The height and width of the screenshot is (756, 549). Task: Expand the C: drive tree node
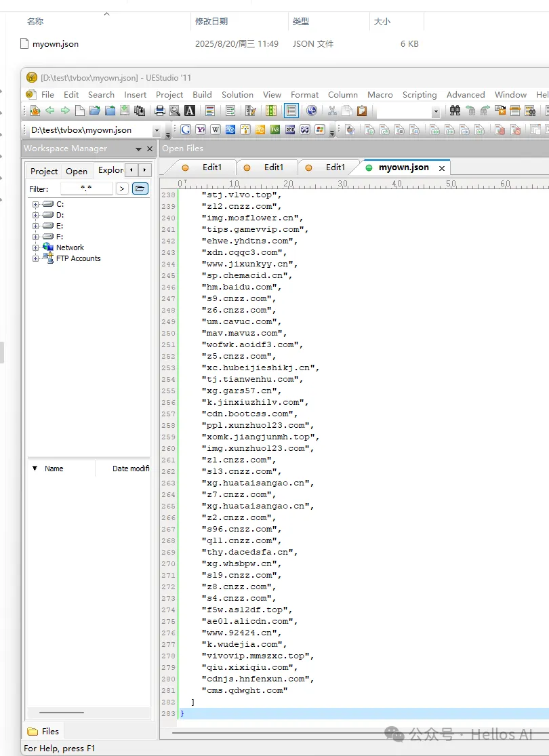(36, 204)
